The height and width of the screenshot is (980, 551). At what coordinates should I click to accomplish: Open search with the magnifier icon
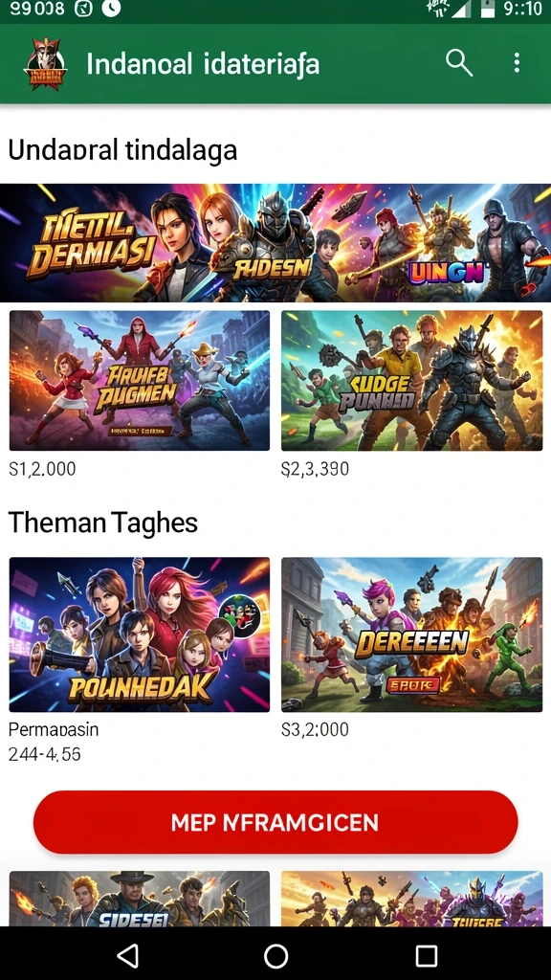coord(458,63)
